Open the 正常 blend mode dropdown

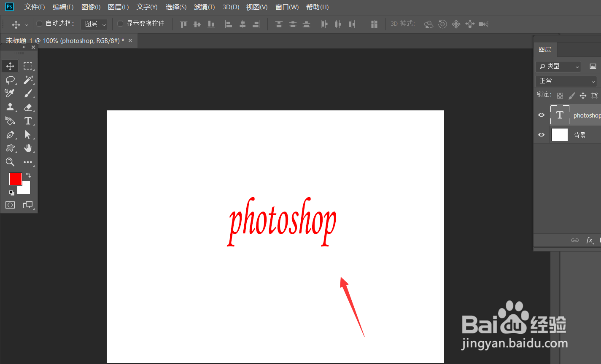coord(567,81)
